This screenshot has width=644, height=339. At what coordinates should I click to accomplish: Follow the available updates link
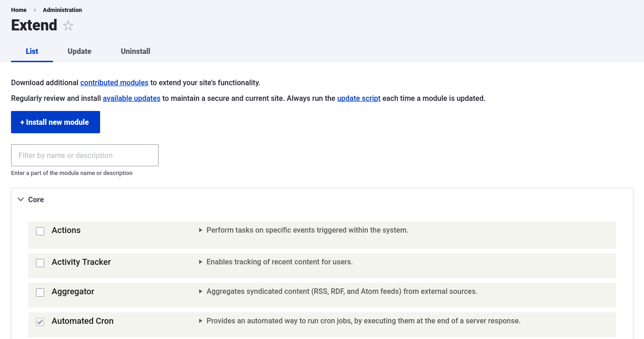[131, 99]
